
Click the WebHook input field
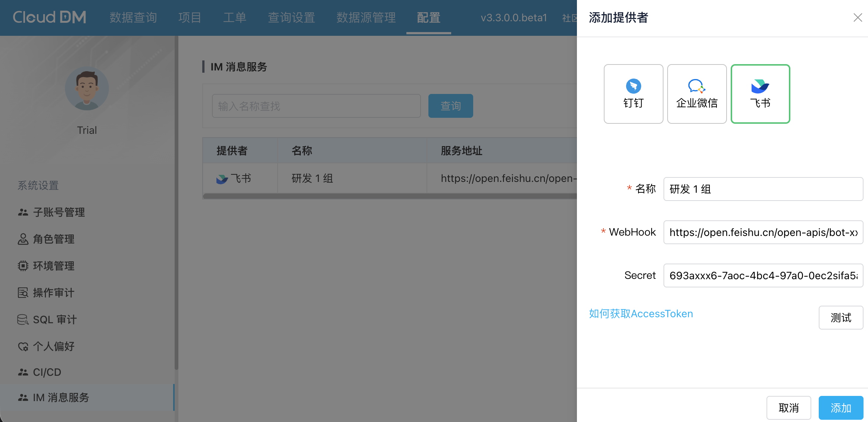(x=763, y=232)
